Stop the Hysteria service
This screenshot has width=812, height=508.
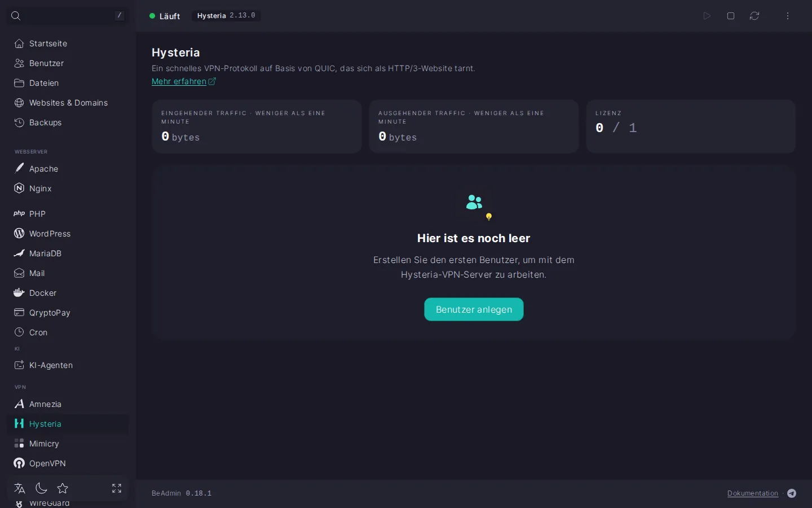tap(731, 16)
